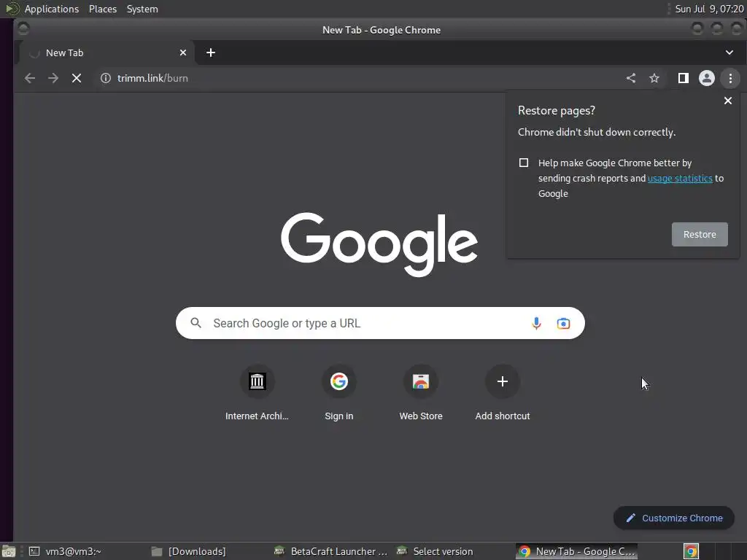This screenshot has width=747, height=560.
Task: Bookmark this tab with the star
Action: tap(654, 78)
